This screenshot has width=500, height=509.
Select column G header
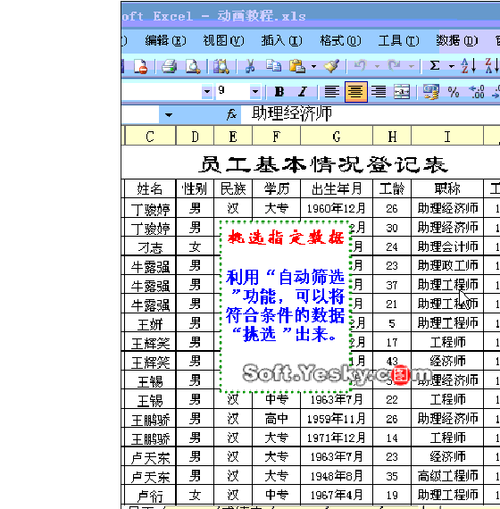coord(336,136)
